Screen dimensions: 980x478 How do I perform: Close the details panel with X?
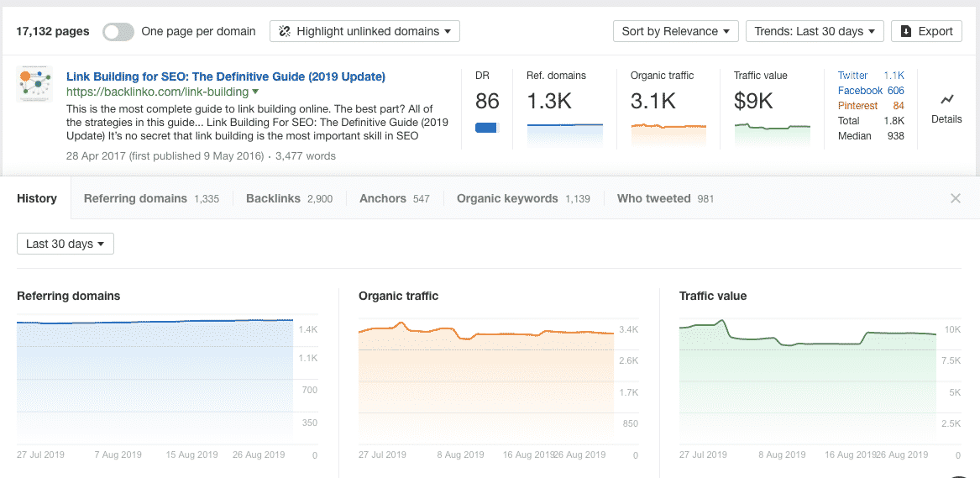[x=955, y=199]
